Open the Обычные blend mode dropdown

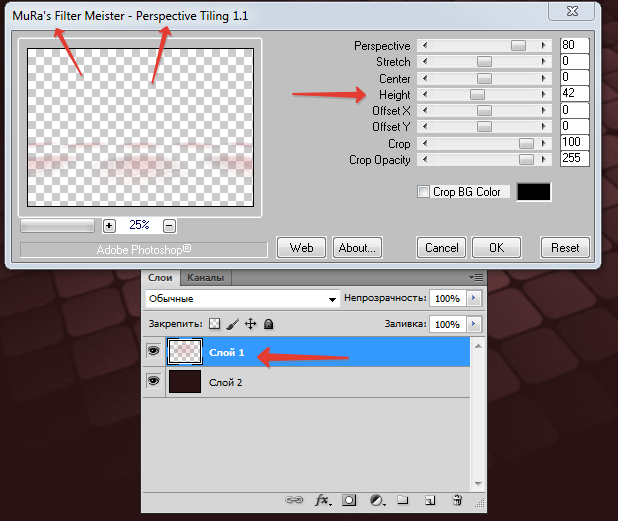pos(242,299)
